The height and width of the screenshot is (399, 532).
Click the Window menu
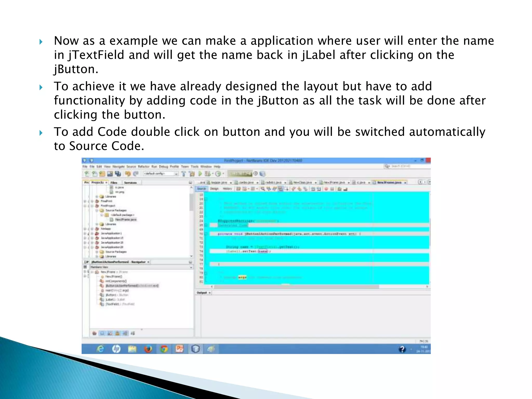tap(206, 167)
